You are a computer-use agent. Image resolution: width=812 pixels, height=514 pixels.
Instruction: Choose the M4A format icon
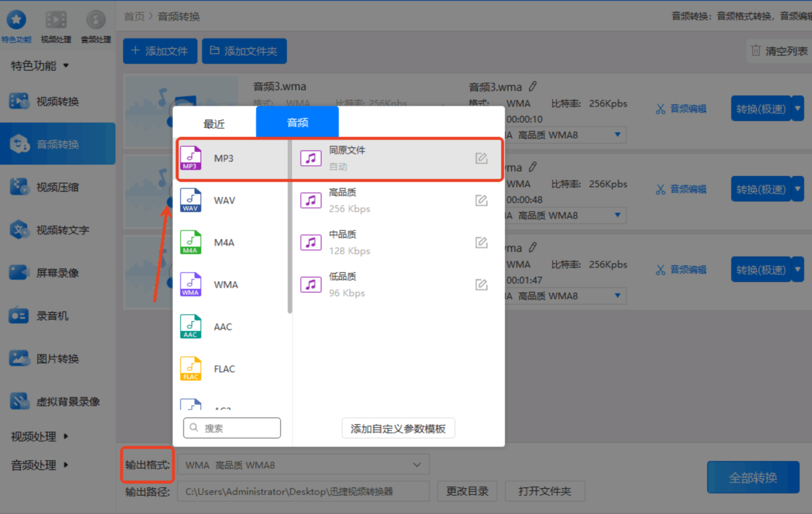(x=190, y=242)
